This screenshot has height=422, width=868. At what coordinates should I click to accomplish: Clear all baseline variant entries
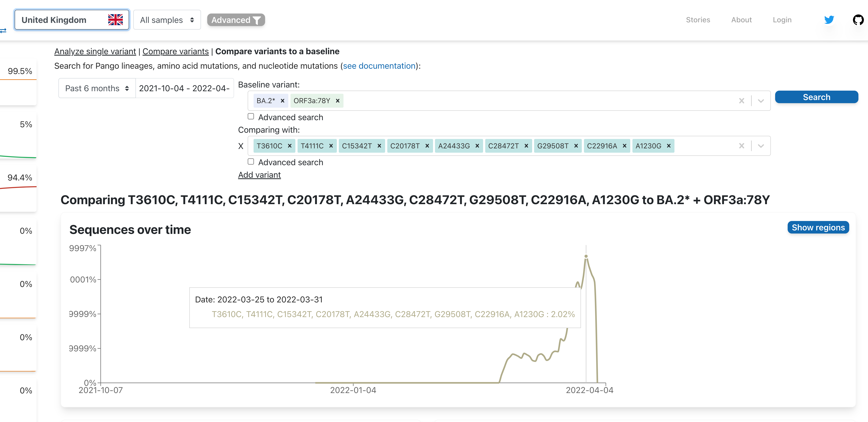(741, 101)
